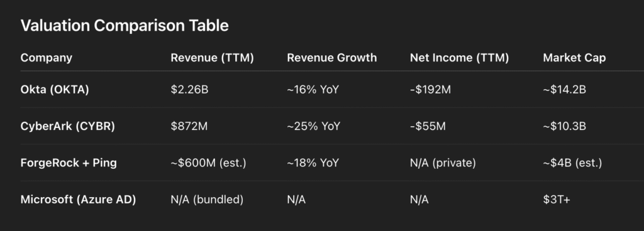Click the -$192M net income cell
The height and width of the screenshot is (231, 644).
(x=430, y=90)
